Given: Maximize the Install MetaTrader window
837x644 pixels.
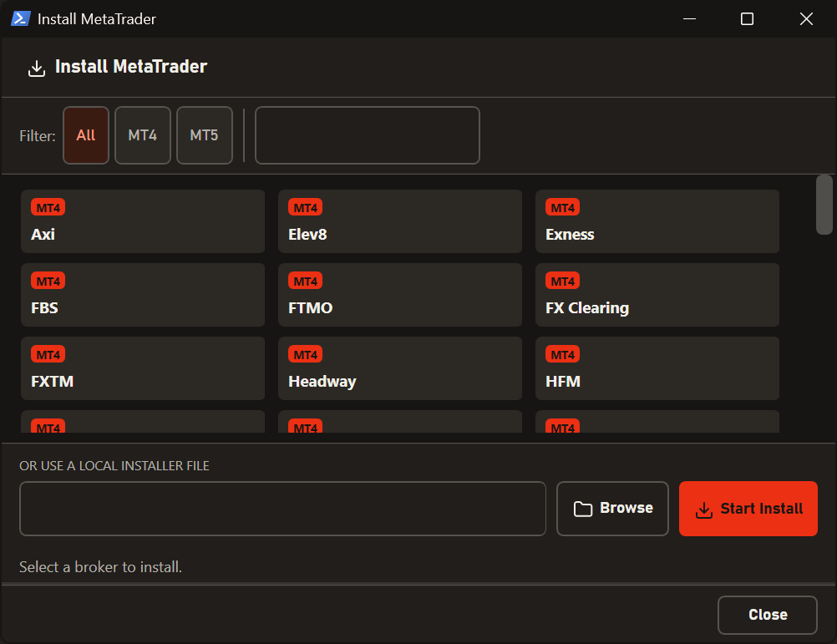Looking at the screenshot, I should click(x=748, y=18).
